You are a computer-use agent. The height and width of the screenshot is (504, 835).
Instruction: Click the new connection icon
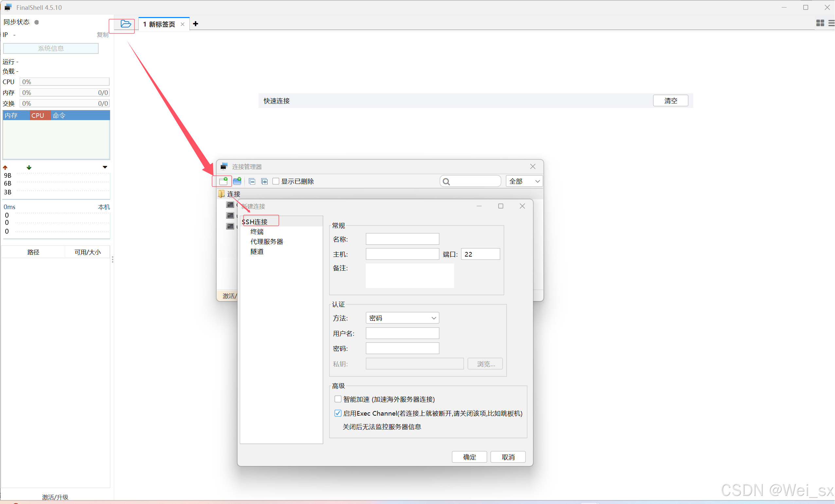[x=223, y=181]
